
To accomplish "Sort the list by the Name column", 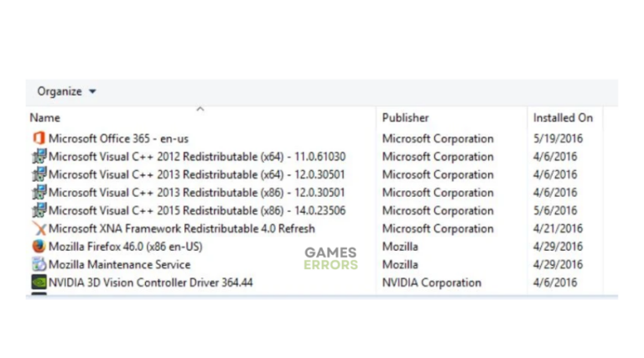I will (45, 118).
